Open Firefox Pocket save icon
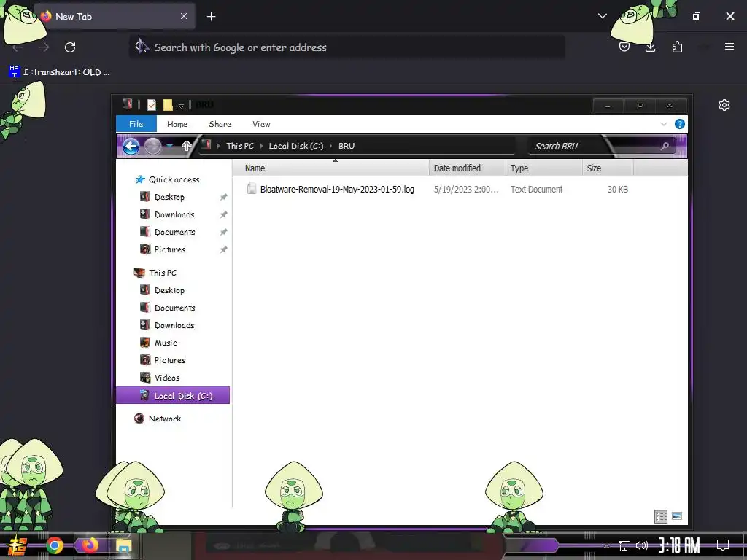This screenshot has height=560, width=747. coord(624,47)
